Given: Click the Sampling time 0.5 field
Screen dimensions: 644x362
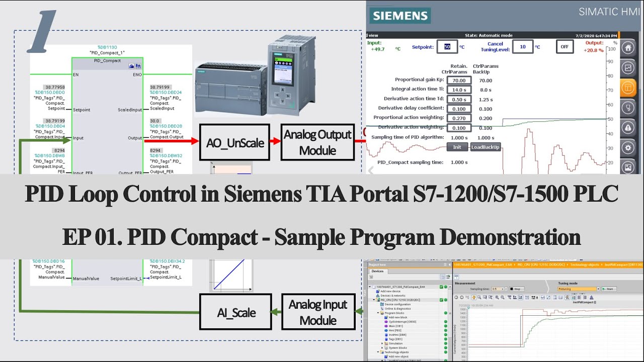Looking at the screenshot, I should 498,289.
